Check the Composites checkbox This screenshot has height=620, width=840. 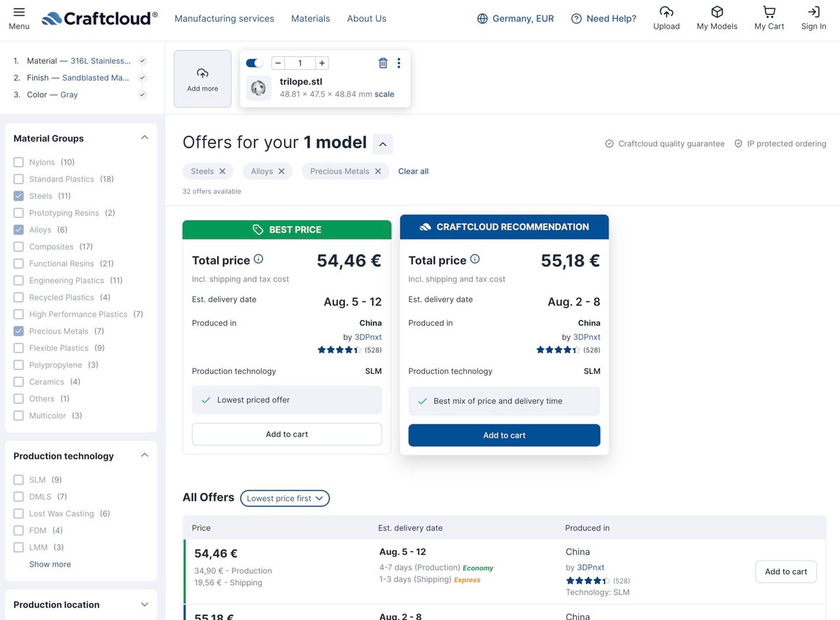click(x=19, y=247)
